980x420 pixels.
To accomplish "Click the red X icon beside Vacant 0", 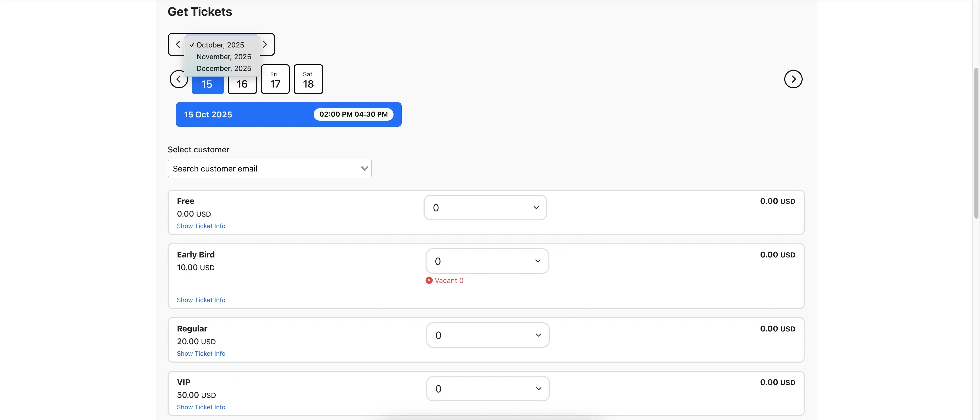I will [429, 280].
